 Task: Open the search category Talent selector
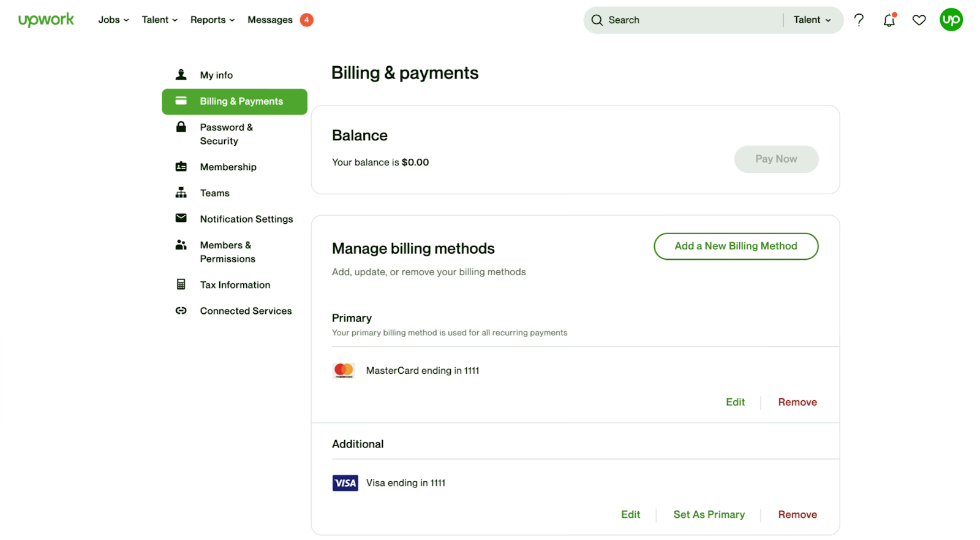pyautogui.click(x=812, y=20)
